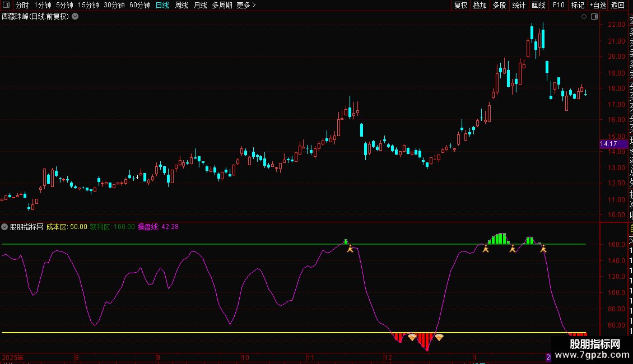
Task: Click the second December buy diamond icon
Action: tap(439, 337)
